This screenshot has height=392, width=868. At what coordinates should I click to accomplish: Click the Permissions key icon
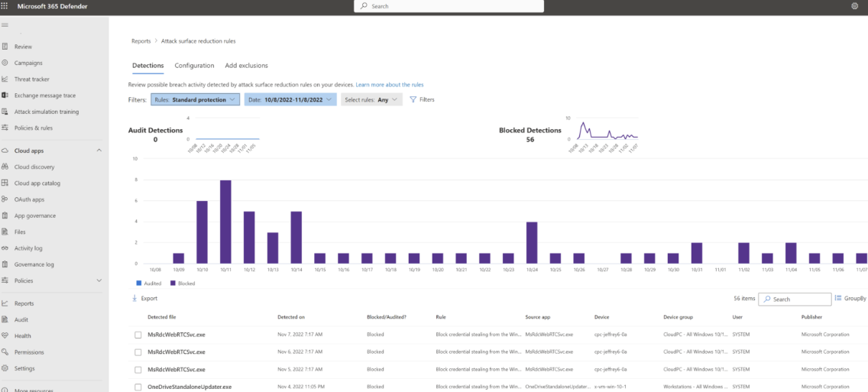(5, 352)
